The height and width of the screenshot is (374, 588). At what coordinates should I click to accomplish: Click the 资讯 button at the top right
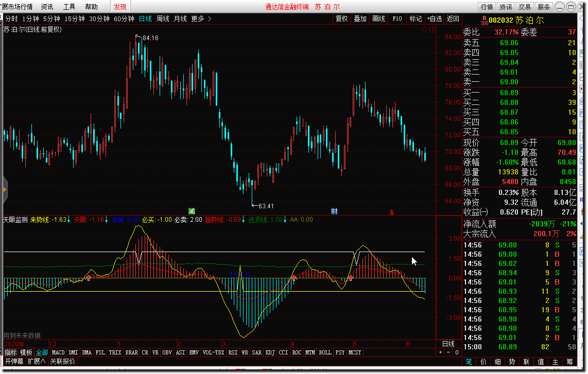(x=506, y=7)
